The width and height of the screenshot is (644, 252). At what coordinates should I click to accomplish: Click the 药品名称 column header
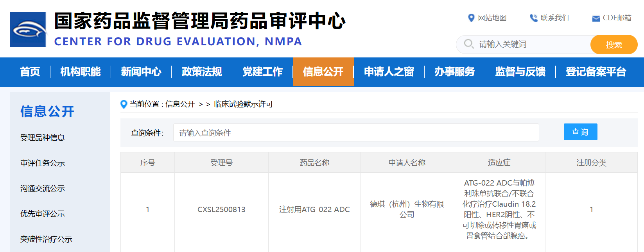pos(315,163)
